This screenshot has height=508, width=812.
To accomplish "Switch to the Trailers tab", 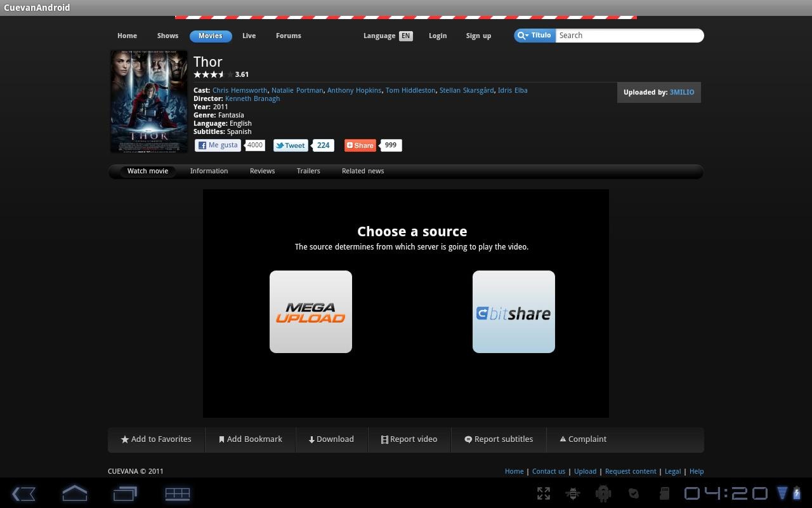I will [x=308, y=171].
